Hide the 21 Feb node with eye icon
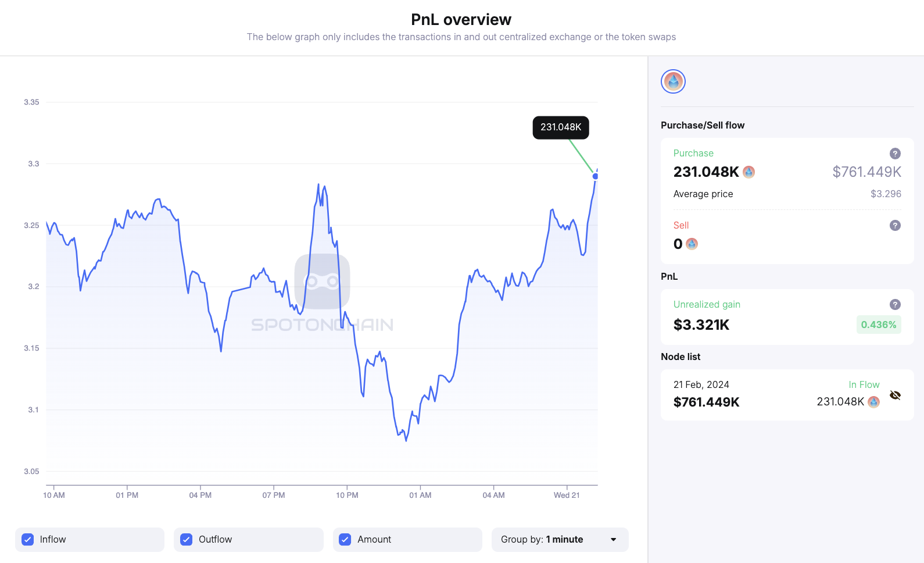This screenshot has width=924, height=563. [x=895, y=395]
